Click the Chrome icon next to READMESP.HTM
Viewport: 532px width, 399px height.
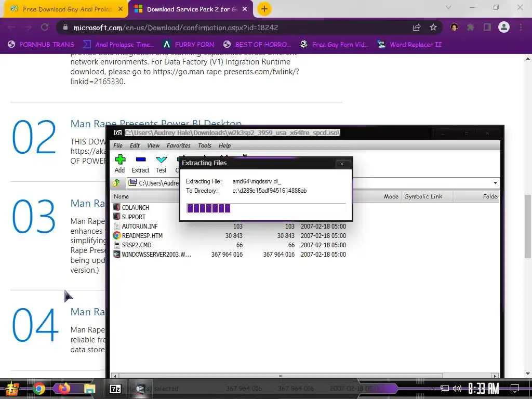coord(117,235)
